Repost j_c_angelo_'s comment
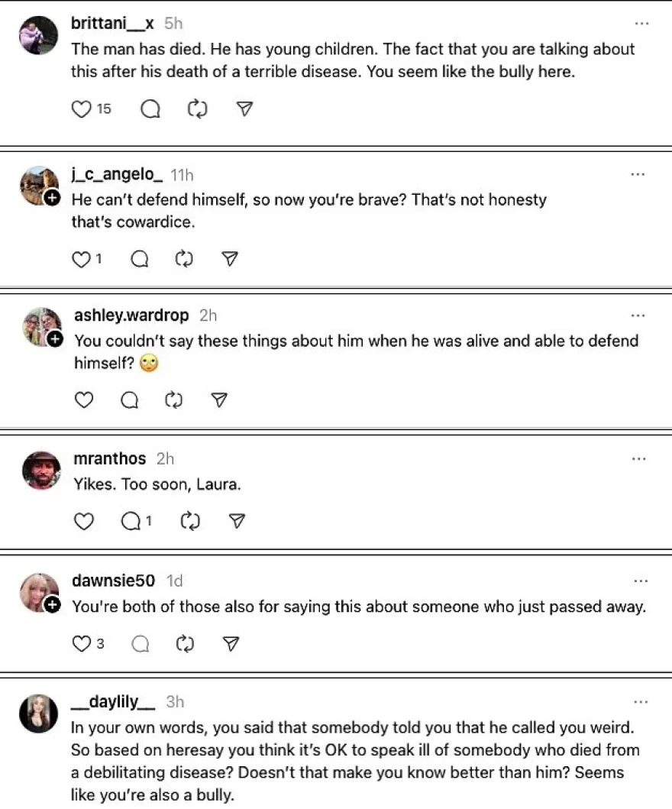The image size is (672, 809). pos(184,260)
